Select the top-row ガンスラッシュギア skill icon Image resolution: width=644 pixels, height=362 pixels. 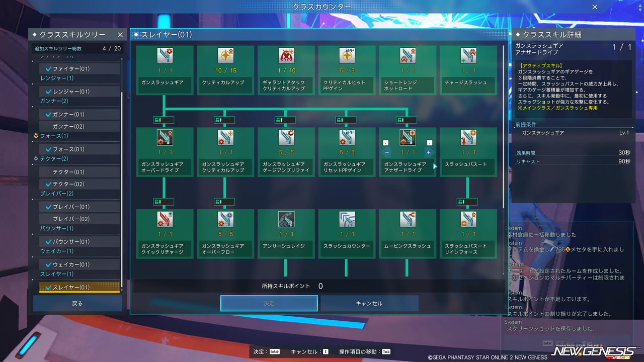pos(165,56)
